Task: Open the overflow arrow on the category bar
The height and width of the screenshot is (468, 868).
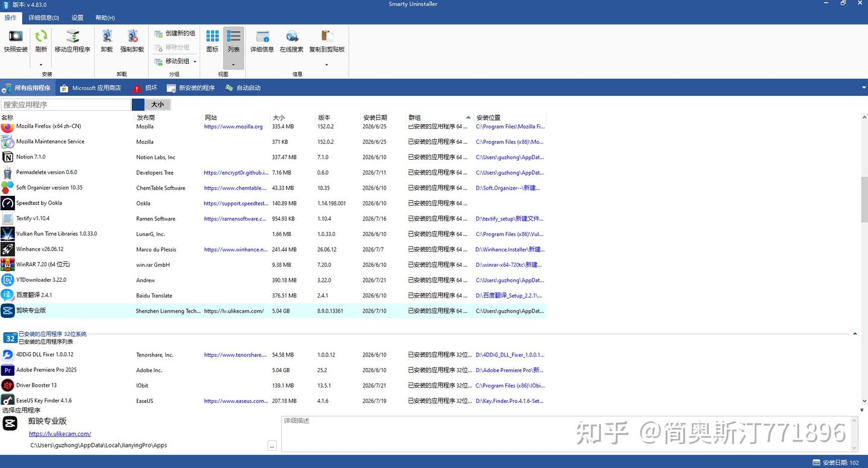Action: (x=864, y=88)
